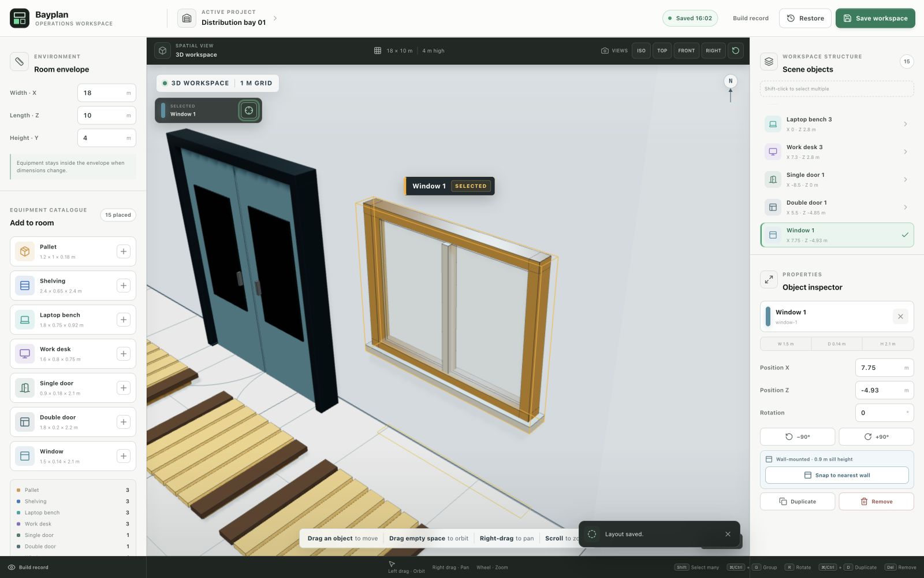Expand the Single door 1 row chevron
This screenshot has width=924, height=578.
(x=905, y=180)
